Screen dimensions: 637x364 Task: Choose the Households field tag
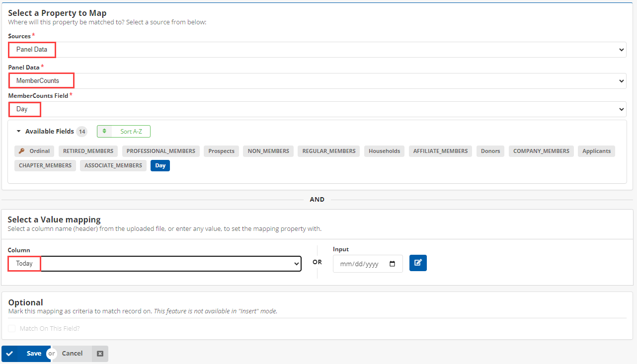pos(384,151)
